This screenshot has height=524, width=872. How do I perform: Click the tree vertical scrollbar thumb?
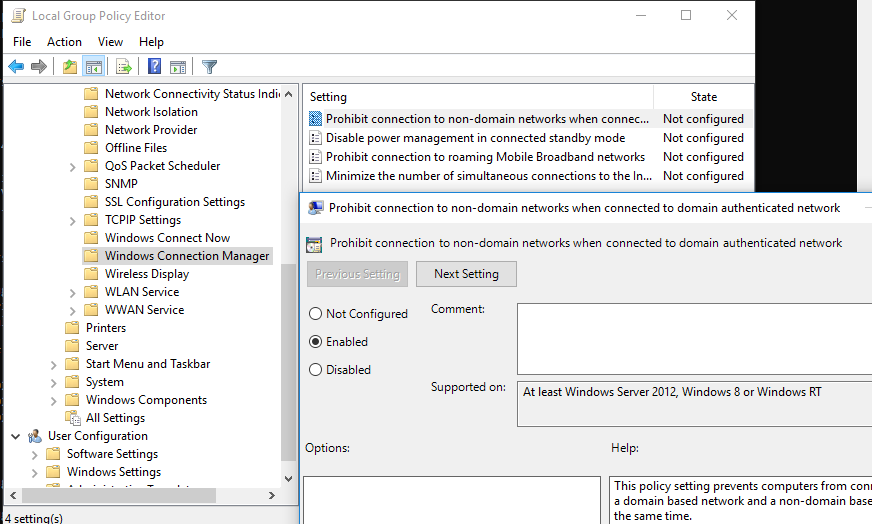pos(288,362)
